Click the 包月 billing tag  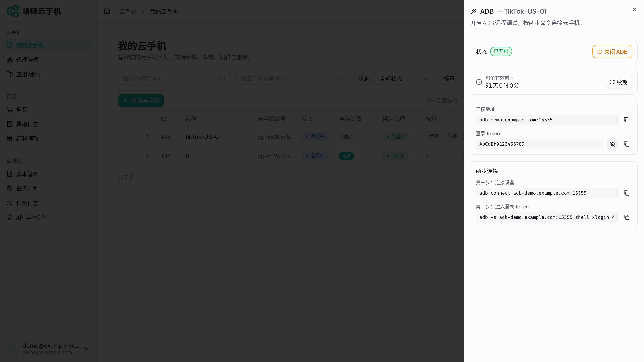pos(347,156)
